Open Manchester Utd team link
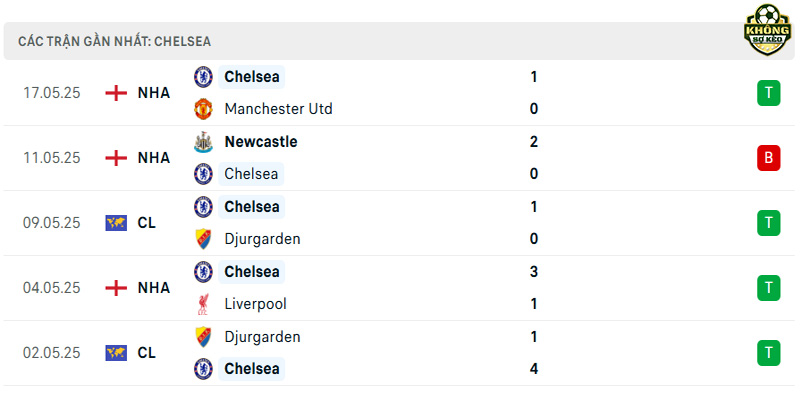Viewport: 800px width, 400px height. 279,109
